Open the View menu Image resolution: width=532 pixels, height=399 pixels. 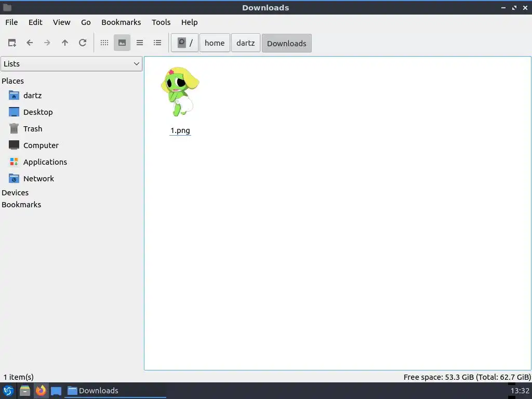tap(61, 22)
